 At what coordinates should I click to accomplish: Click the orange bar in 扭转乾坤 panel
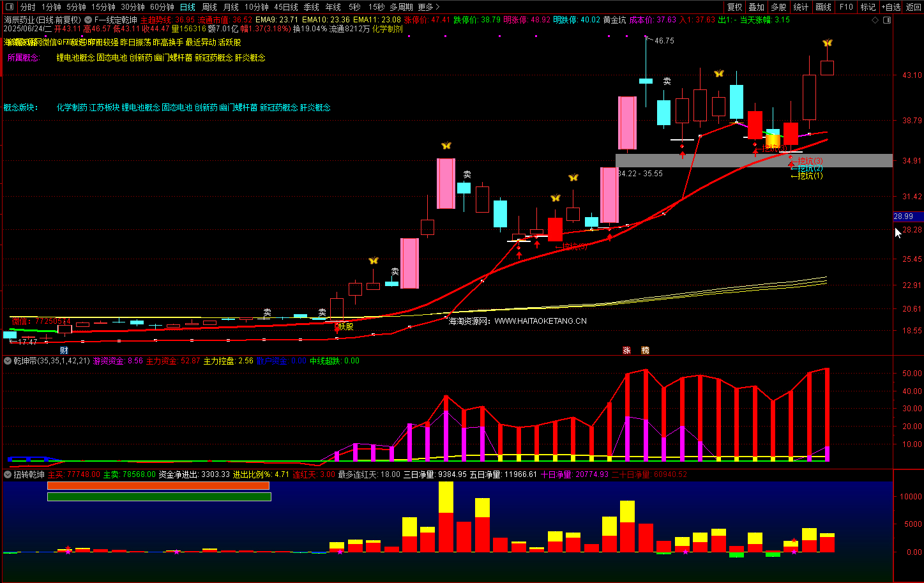click(158, 486)
